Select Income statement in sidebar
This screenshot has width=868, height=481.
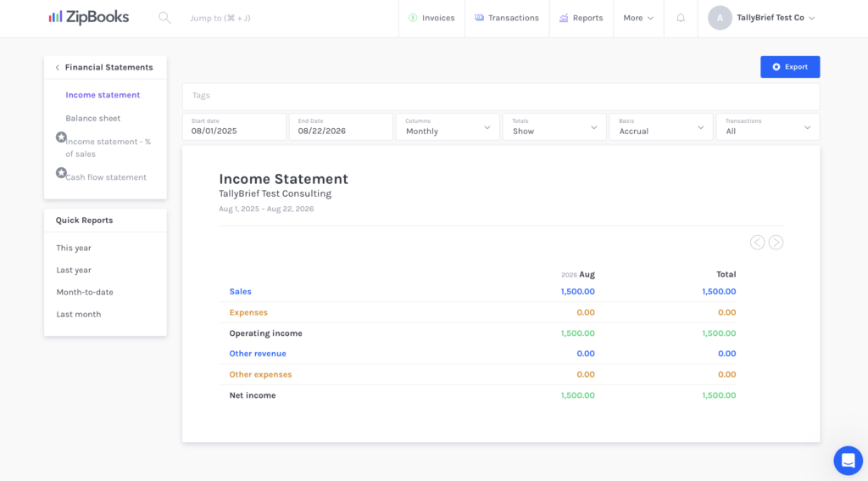point(103,95)
